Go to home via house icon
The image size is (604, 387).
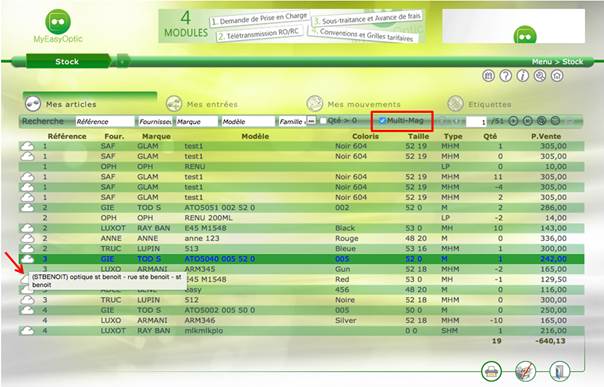click(557, 76)
